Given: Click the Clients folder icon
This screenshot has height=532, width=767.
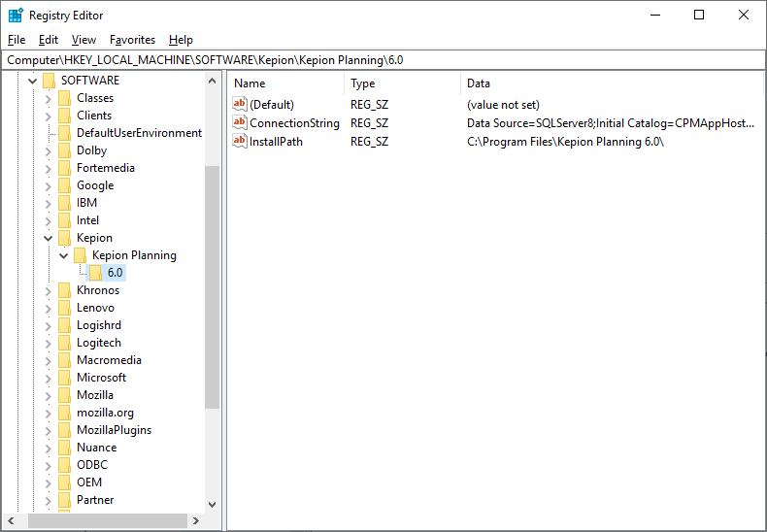Looking at the screenshot, I should pos(65,116).
